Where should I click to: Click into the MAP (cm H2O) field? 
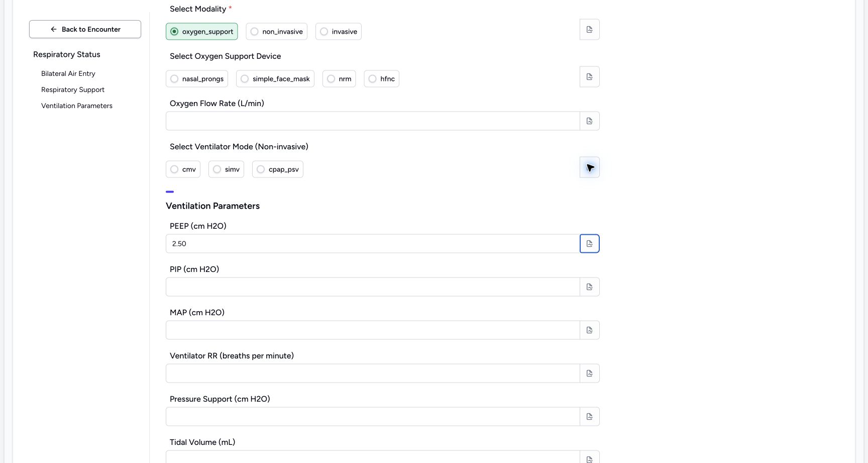pos(373,330)
